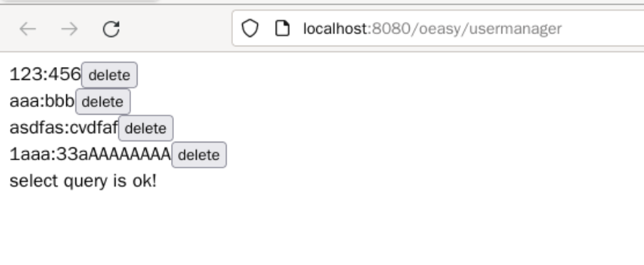Click the "select query is ok!" message

click(83, 181)
